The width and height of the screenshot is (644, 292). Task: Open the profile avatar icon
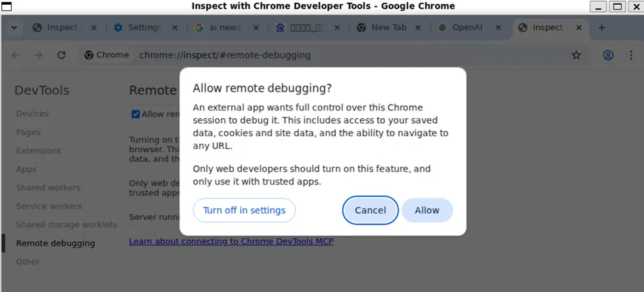(x=608, y=55)
